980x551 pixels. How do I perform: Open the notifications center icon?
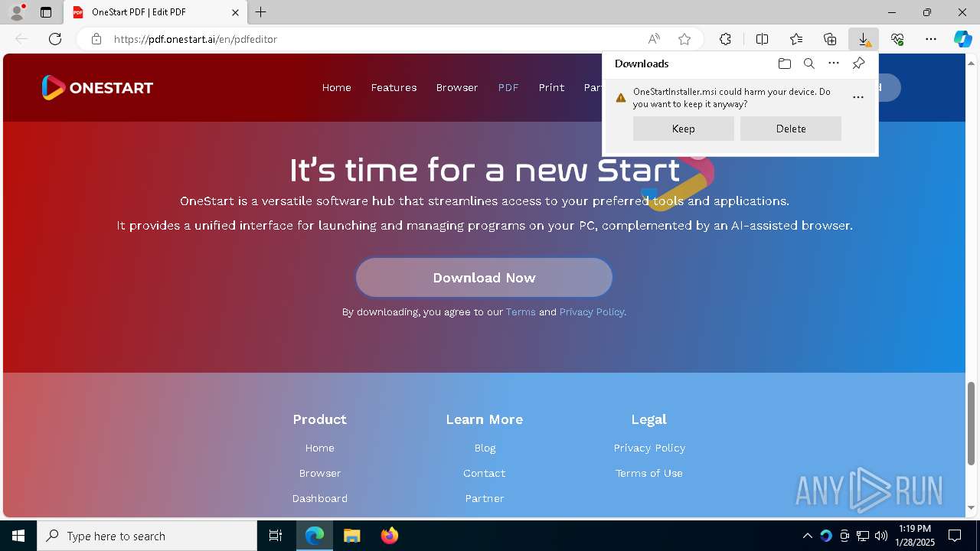pos(955,536)
